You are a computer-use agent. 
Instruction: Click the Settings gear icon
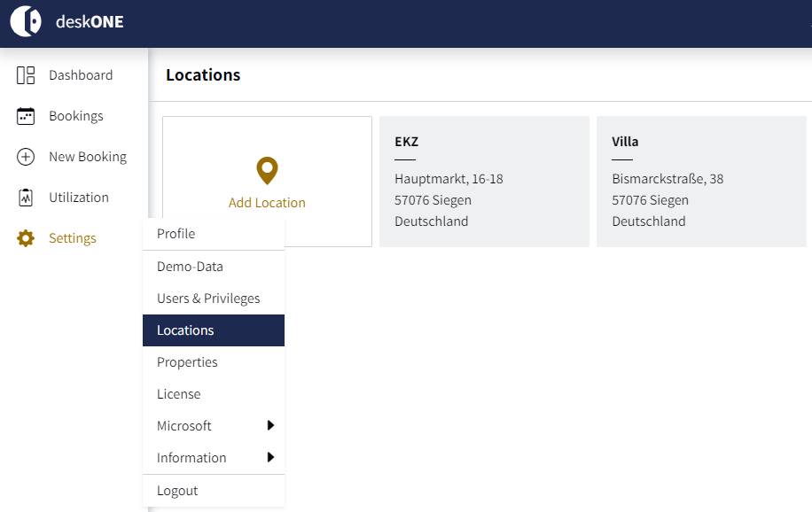point(26,238)
